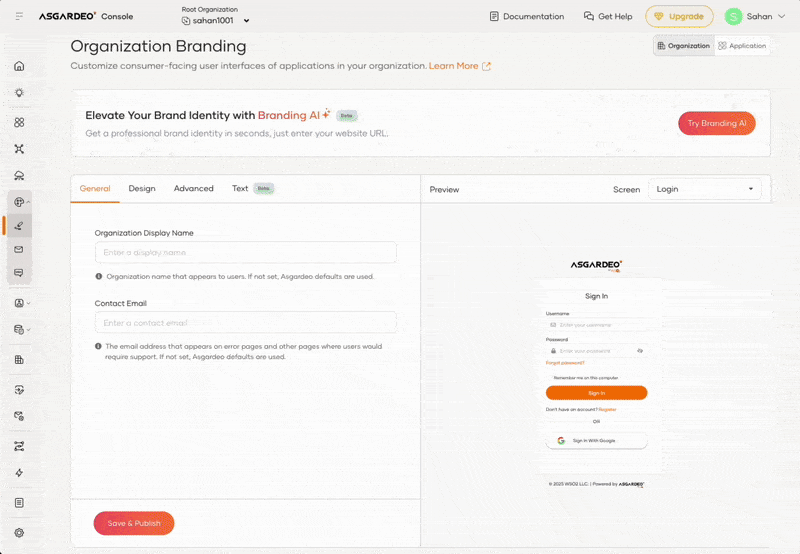Viewport: 800px width, 554px height.
Task: Click the external link icon beside Learn More
Action: click(x=487, y=66)
